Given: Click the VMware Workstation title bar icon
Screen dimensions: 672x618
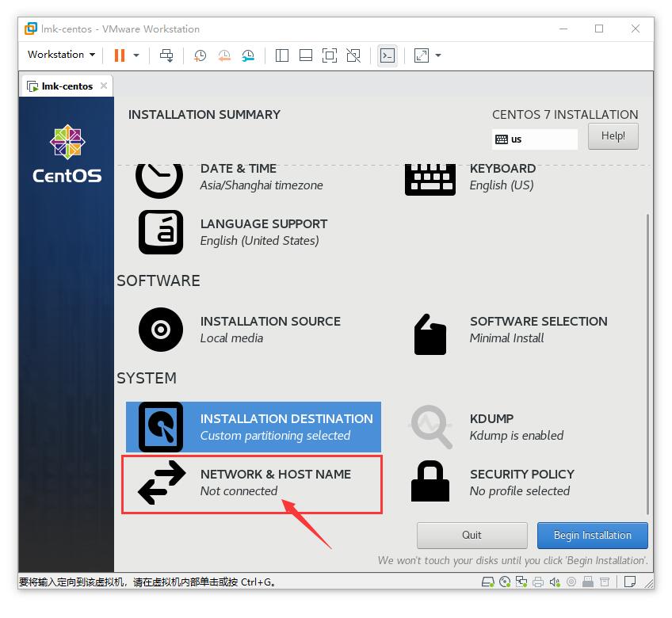Looking at the screenshot, I should 31,29.
